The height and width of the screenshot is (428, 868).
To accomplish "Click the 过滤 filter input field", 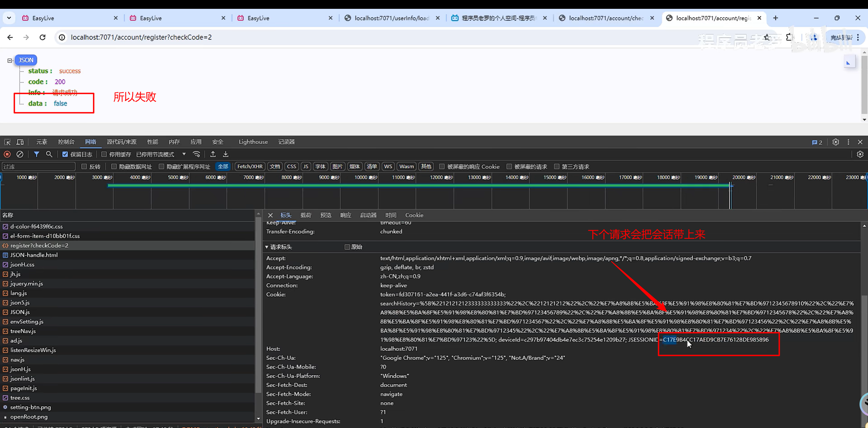I will click(38, 167).
